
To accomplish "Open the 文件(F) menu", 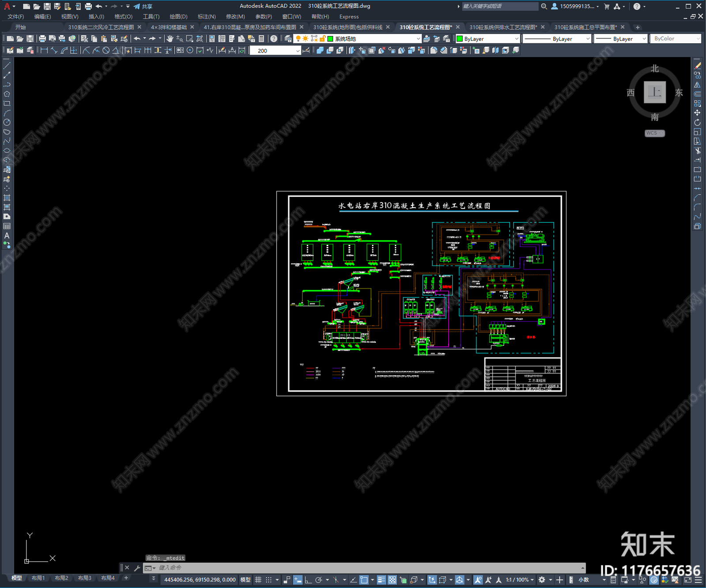I will click(x=15, y=16).
